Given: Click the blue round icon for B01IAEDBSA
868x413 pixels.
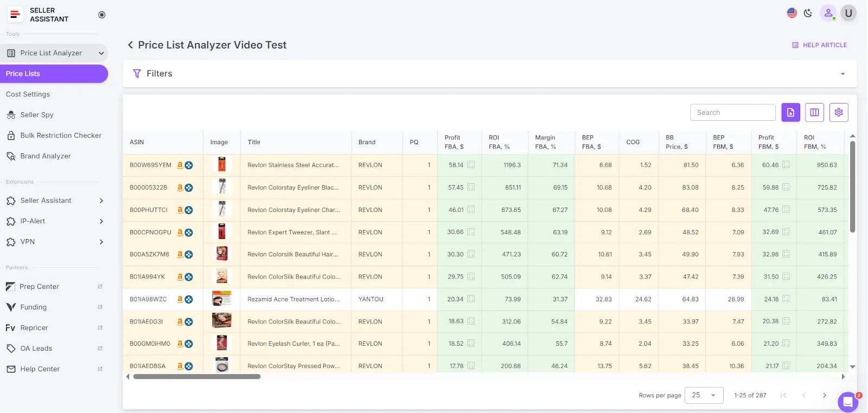Looking at the screenshot, I should click(189, 366).
